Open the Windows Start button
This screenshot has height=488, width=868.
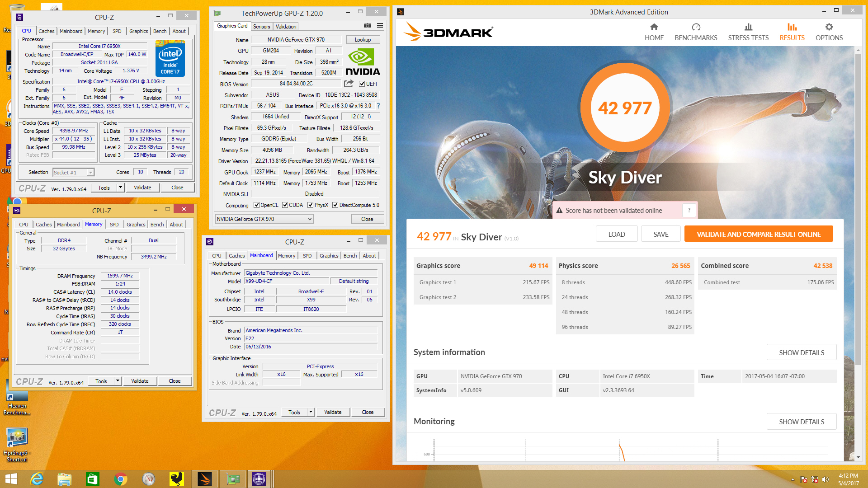coord(11,479)
